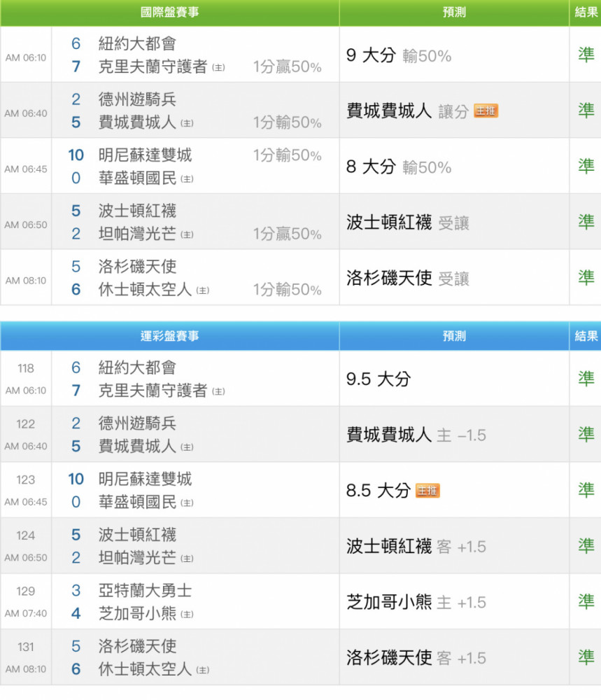The image size is (601, 700).
Task: Select the 9 大分 prediction
Action: [372, 55]
